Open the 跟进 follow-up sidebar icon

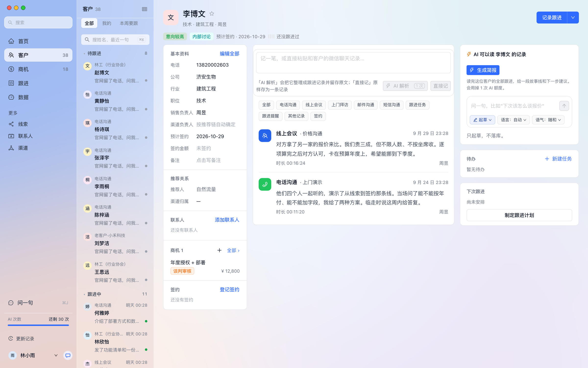click(x=11, y=83)
